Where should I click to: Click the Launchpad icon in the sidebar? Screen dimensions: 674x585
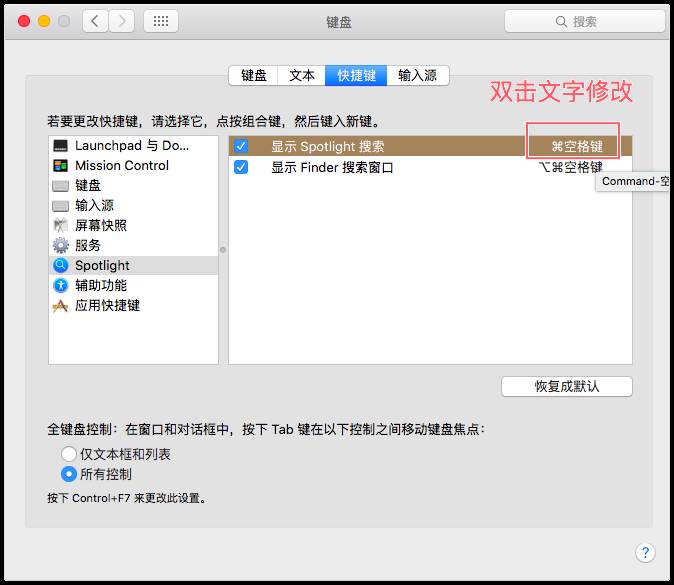61,146
